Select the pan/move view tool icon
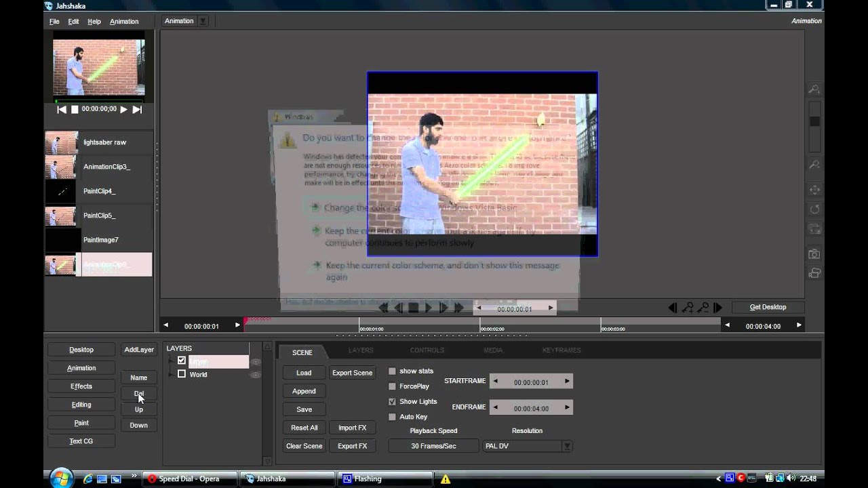Screen dimensions: 868x488 click(x=814, y=190)
